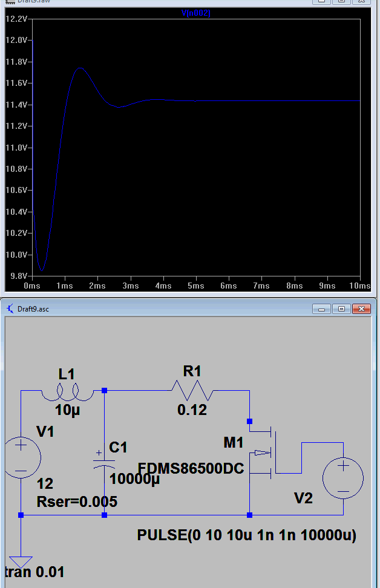Click the V1 label
Screen dimensions: 380x588
[45, 432]
